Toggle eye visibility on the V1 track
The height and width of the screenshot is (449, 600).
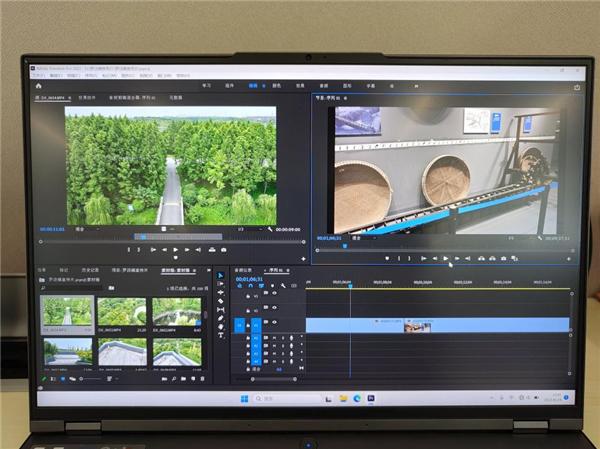274,323
